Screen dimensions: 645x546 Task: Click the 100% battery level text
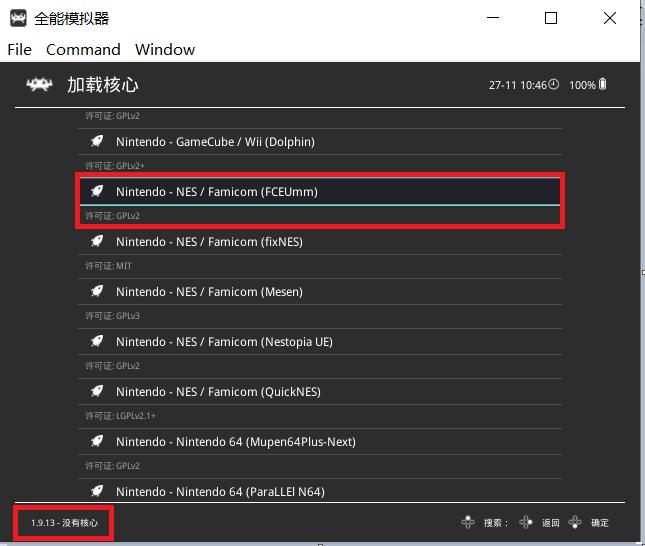click(x=582, y=85)
